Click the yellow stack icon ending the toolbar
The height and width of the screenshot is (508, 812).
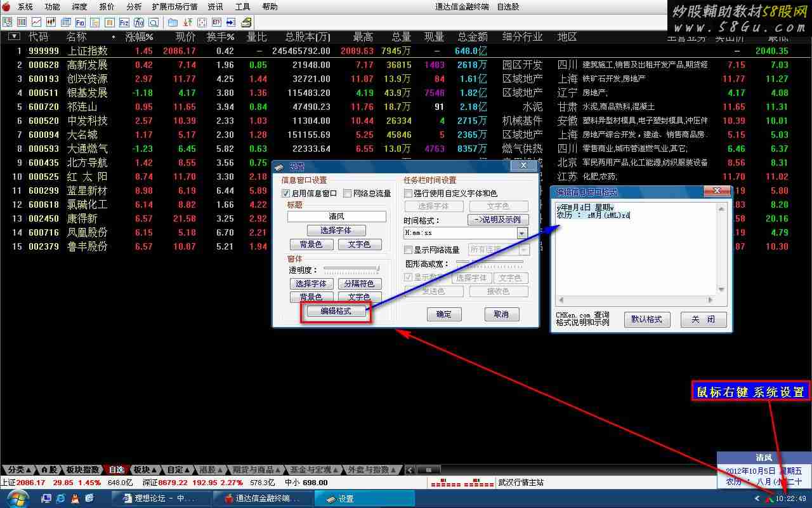(246, 22)
